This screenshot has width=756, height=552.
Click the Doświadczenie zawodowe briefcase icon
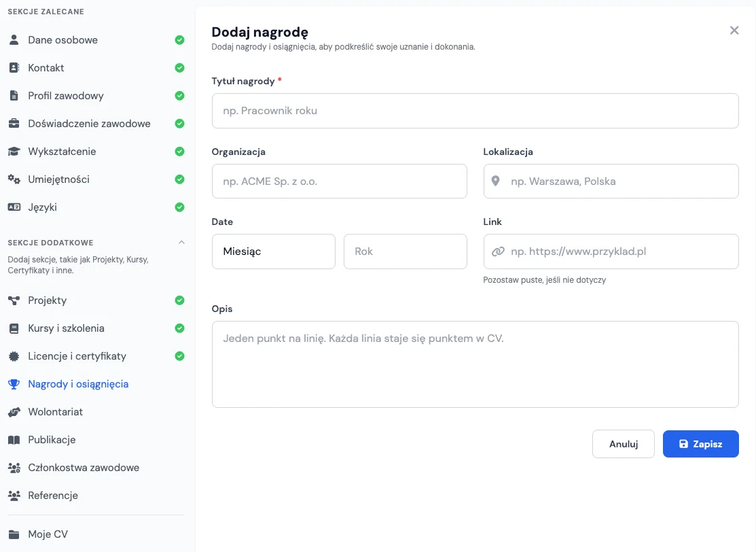click(14, 124)
